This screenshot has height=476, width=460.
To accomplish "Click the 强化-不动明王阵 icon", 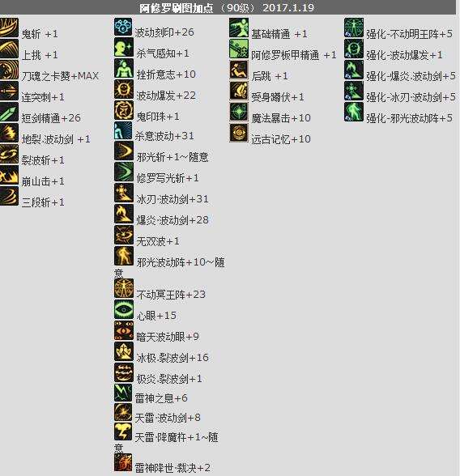I will point(354,28).
